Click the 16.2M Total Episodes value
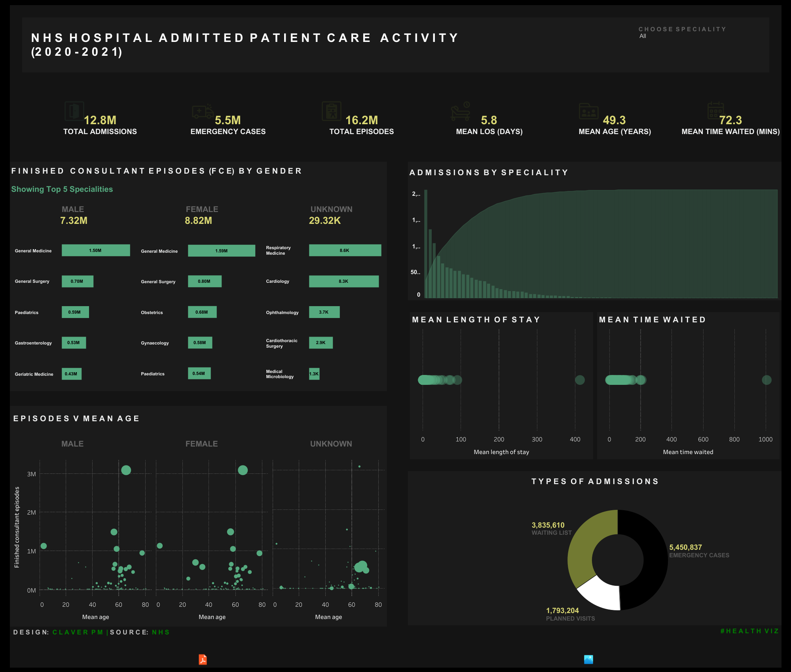This screenshot has width=791, height=672. pyautogui.click(x=362, y=120)
